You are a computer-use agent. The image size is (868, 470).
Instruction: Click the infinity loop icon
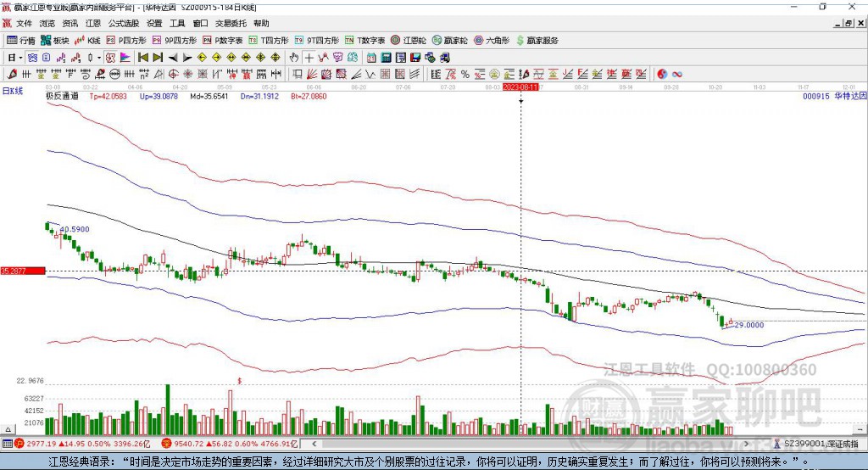tap(677, 74)
